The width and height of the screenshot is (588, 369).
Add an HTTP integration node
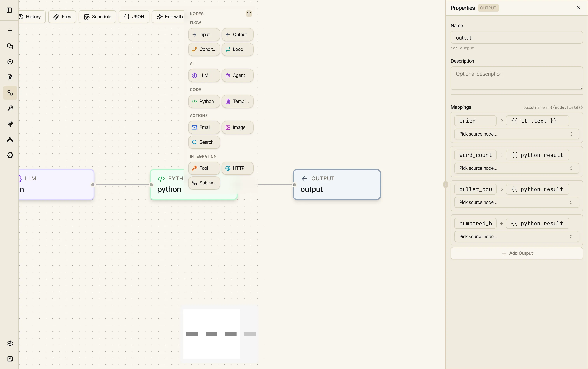tap(237, 168)
